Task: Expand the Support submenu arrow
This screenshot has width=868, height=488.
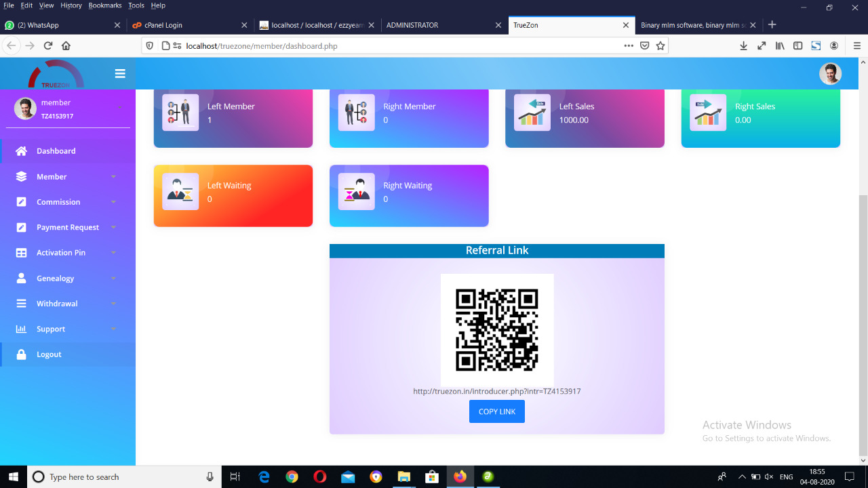Action: (113, 329)
